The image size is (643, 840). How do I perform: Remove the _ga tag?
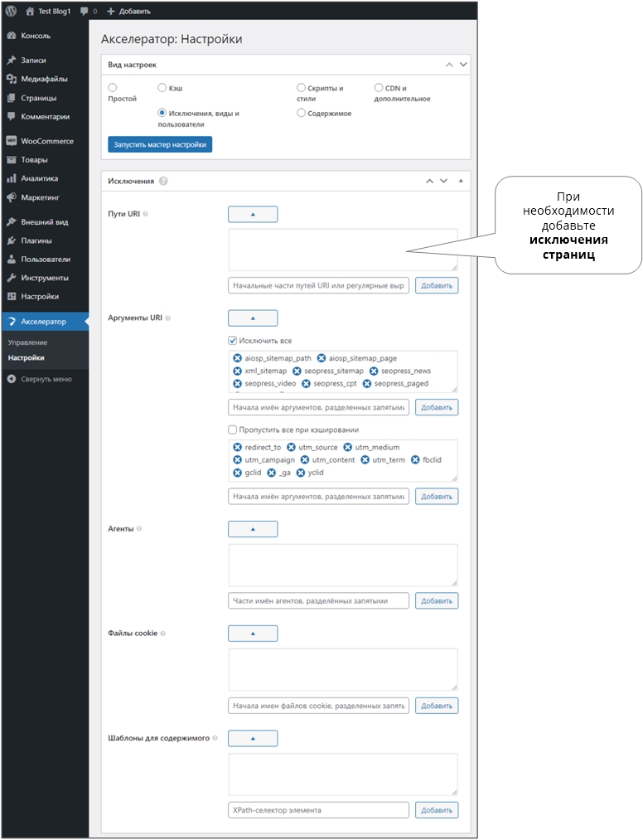tap(272, 473)
